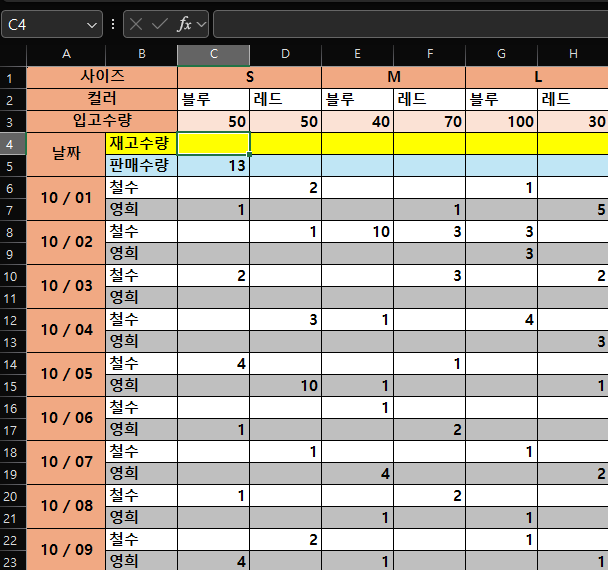Screen dimensions: 608x570
Task: Click the 10 / 09 date cell
Action: 66,550
